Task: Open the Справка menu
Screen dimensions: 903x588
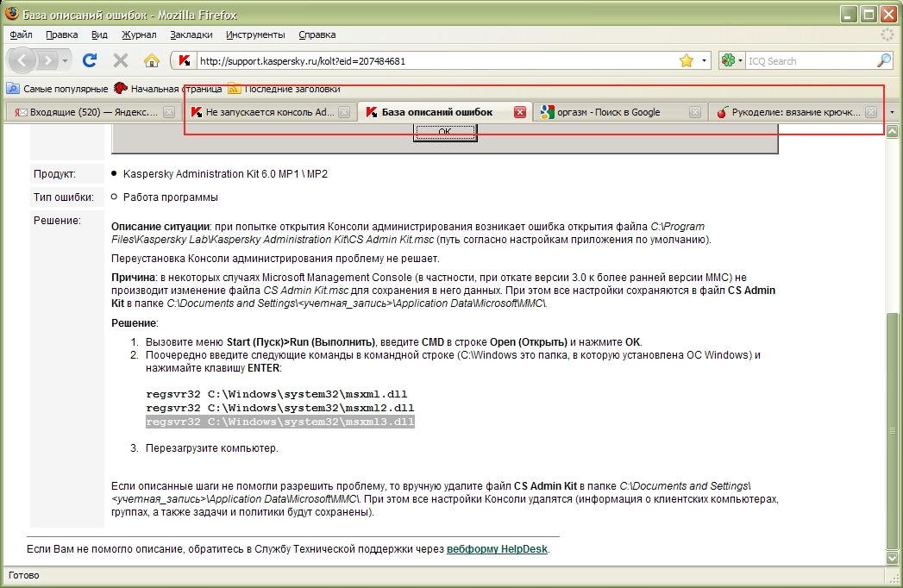Action: 317,34
